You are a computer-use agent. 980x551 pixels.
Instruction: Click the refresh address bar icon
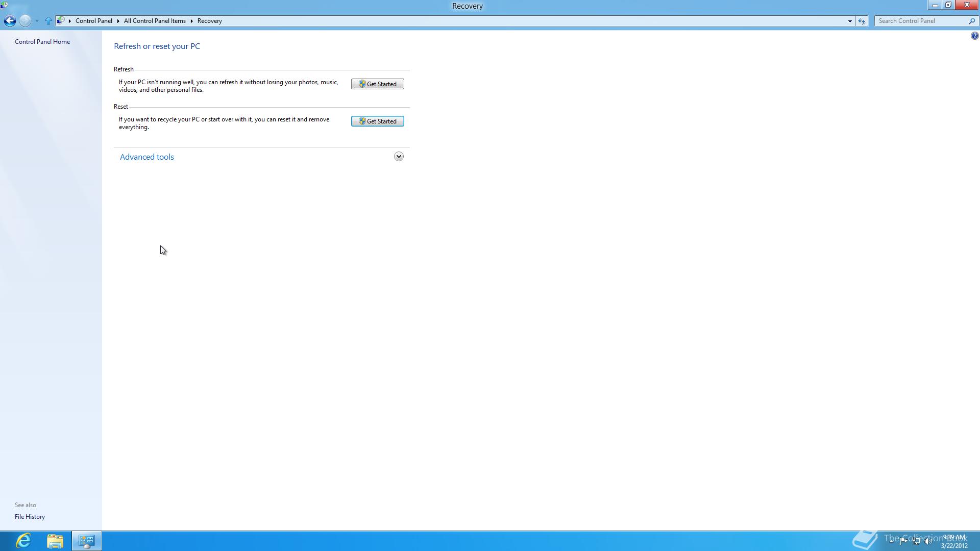coord(862,21)
